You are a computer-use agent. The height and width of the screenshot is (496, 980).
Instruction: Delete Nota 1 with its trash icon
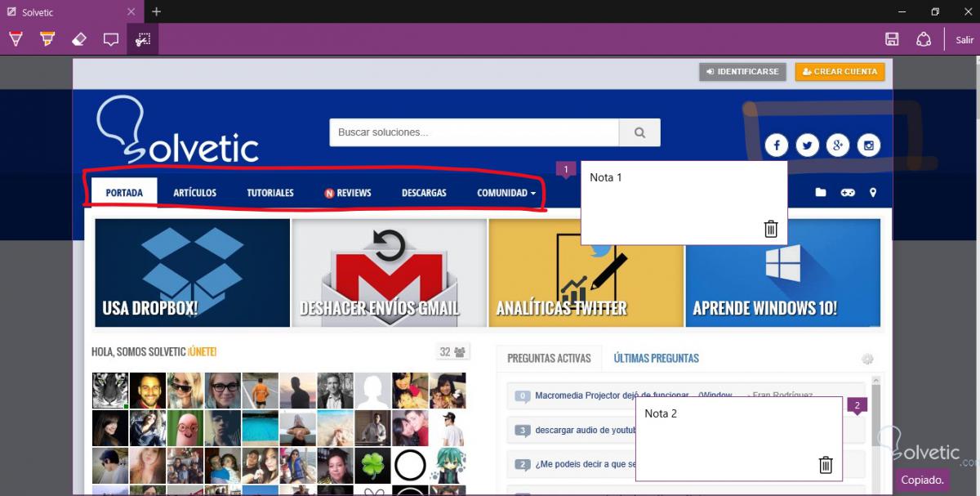click(771, 229)
